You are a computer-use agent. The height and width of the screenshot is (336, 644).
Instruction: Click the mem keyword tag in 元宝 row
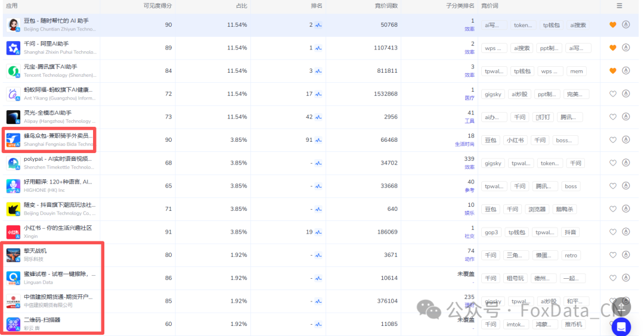[576, 71]
